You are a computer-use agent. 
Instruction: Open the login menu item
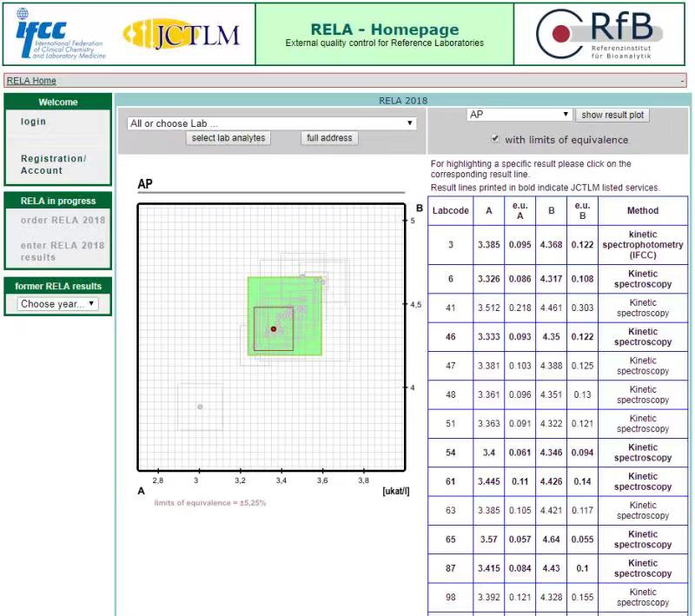pos(34,122)
